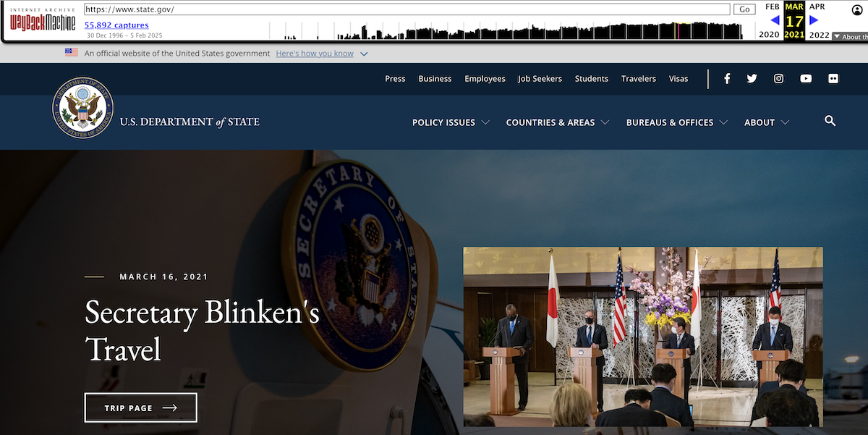This screenshot has height=435, width=868.
Task: Click the TRIP PAGE button
Action: [x=140, y=407]
